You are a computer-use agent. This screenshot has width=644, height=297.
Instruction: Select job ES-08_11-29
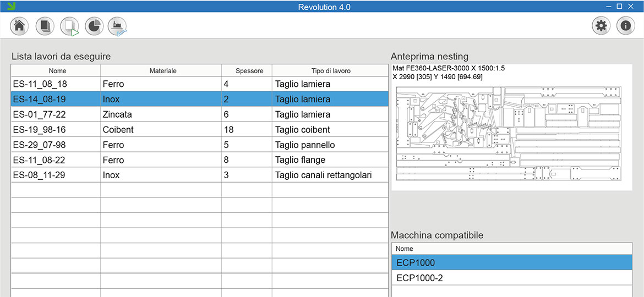[200, 175]
